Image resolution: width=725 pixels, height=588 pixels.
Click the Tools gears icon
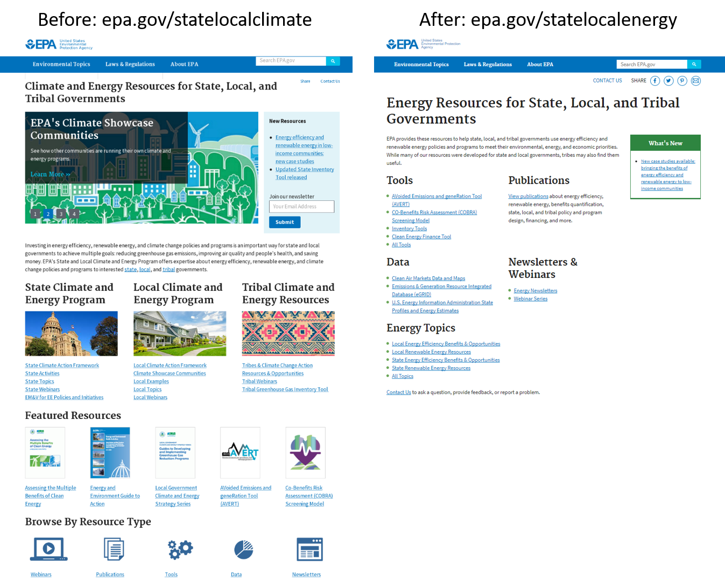pyautogui.click(x=180, y=549)
